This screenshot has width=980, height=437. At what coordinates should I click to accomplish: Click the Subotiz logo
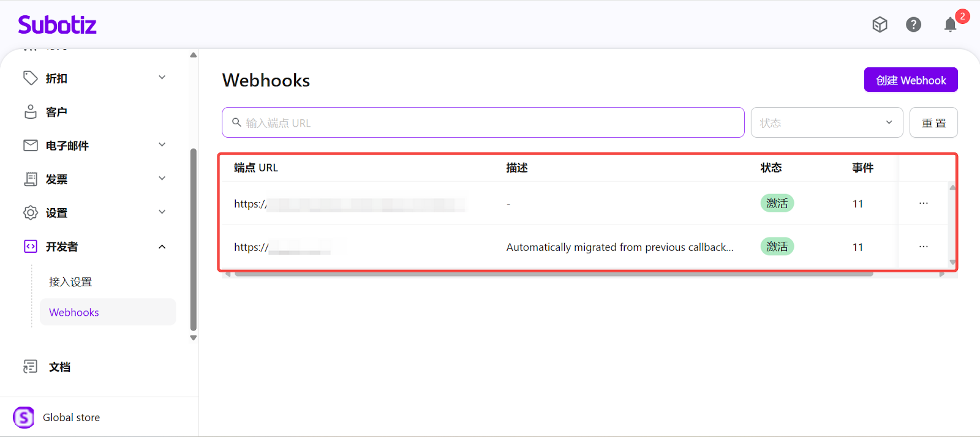click(x=57, y=24)
